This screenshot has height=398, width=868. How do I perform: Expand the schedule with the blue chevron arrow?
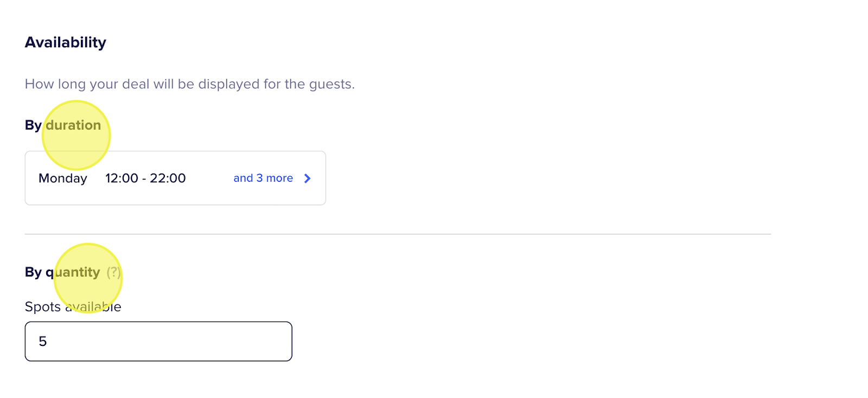308,178
